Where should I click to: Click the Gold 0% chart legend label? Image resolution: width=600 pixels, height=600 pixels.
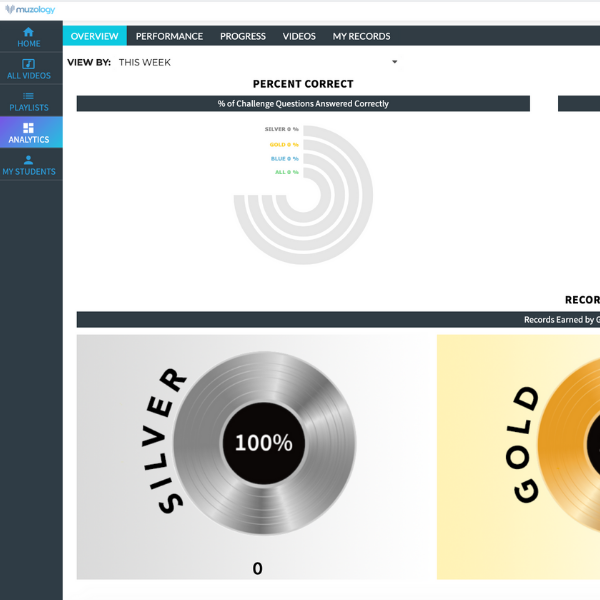point(284,144)
